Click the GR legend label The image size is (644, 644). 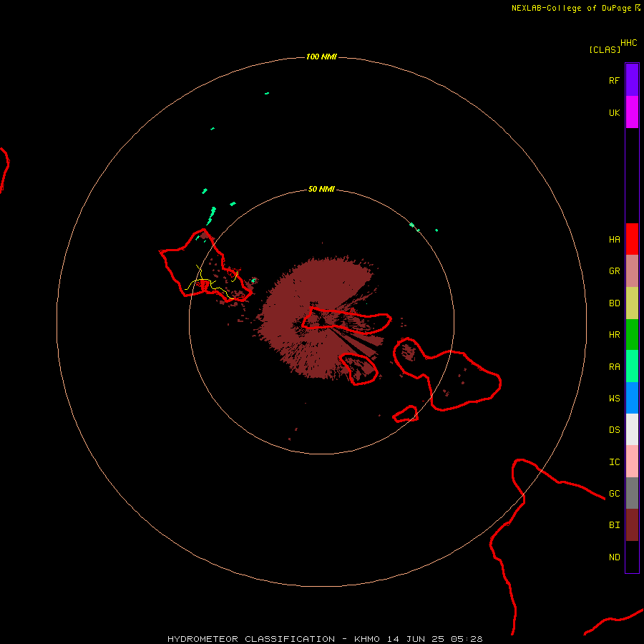click(x=614, y=271)
